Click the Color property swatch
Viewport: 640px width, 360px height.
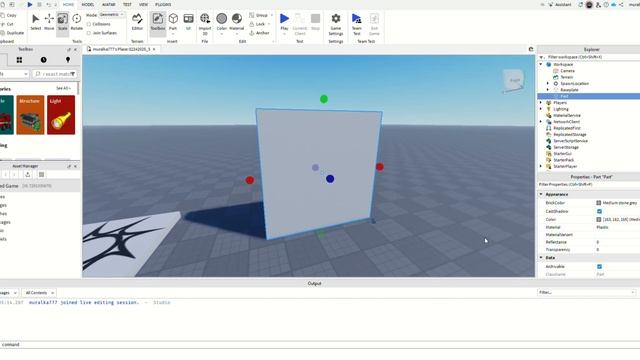tap(599, 220)
